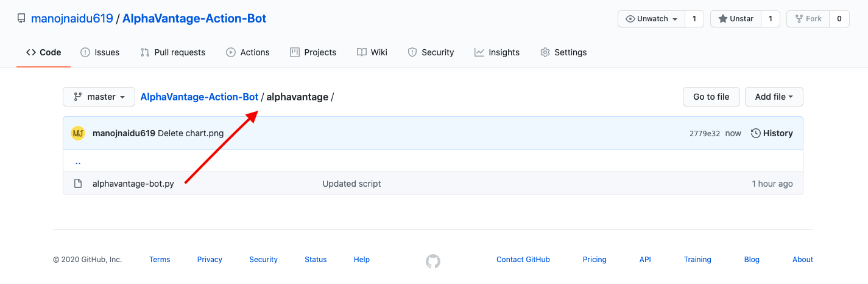Click the '1 hour ago' timestamp
The width and height of the screenshot is (868, 284).
click(x=772, y=184)
